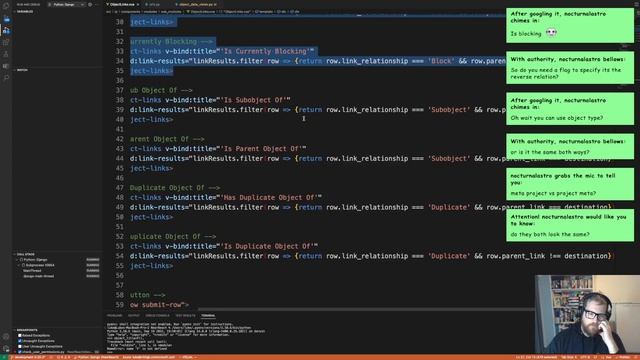Click the LF line ending indicator
This screenshot has width=640, height=360.
[595, 357]
